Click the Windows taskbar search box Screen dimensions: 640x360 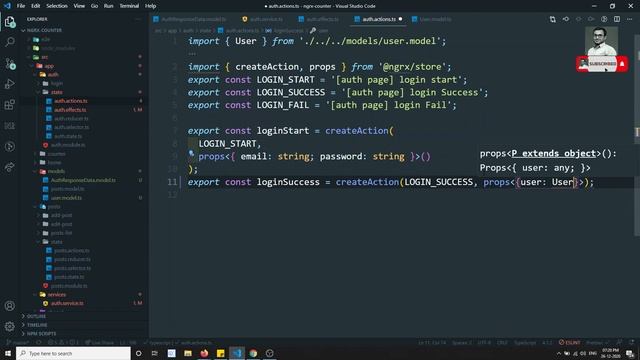(x=73, y=353)
